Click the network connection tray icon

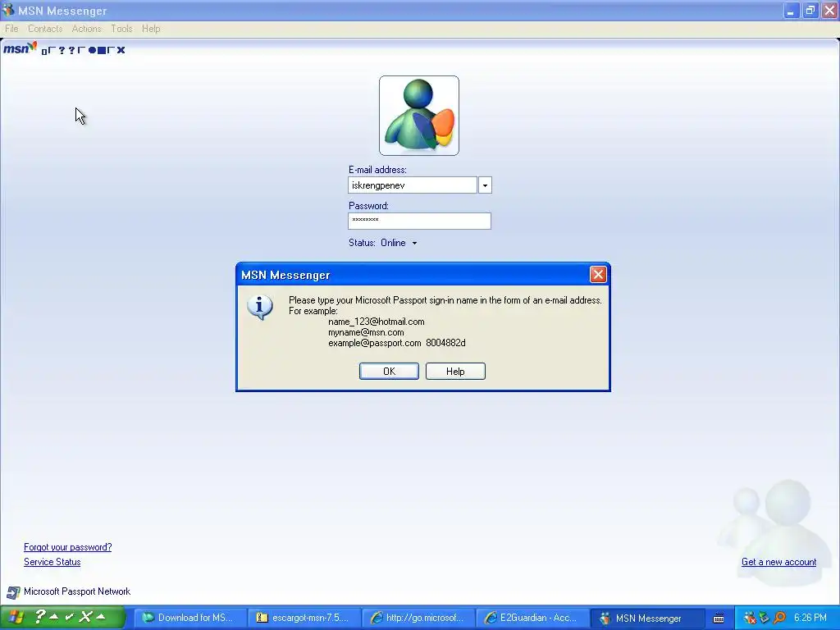point(765,618)
